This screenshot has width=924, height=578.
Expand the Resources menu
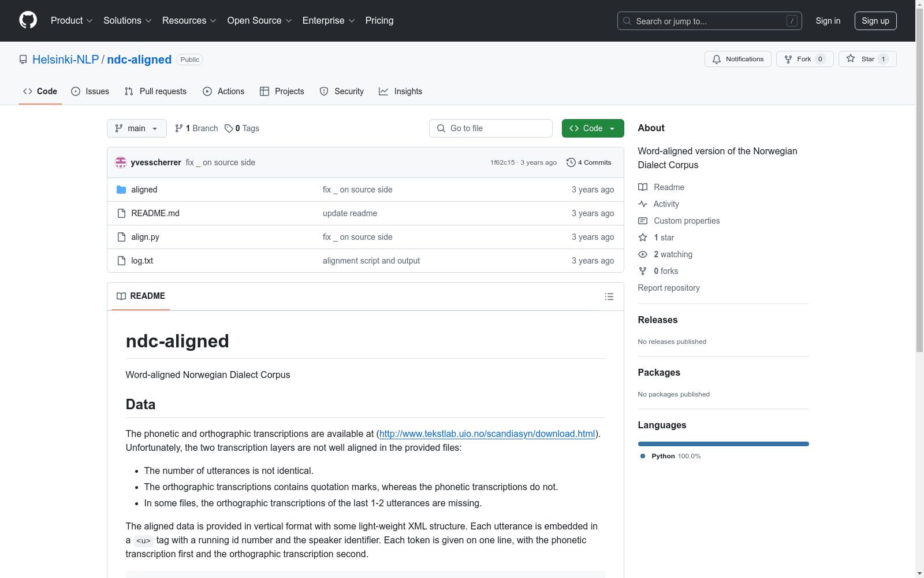[x=189, y=21]
